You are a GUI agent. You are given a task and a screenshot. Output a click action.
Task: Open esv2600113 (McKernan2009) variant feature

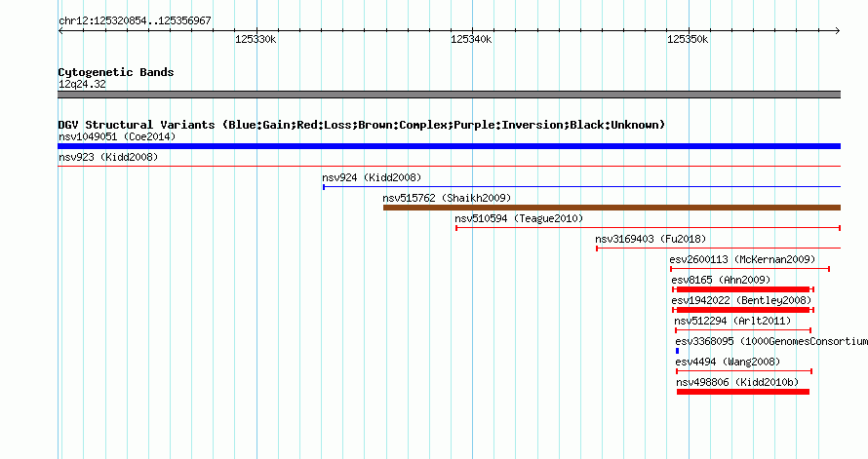point(750,269)
